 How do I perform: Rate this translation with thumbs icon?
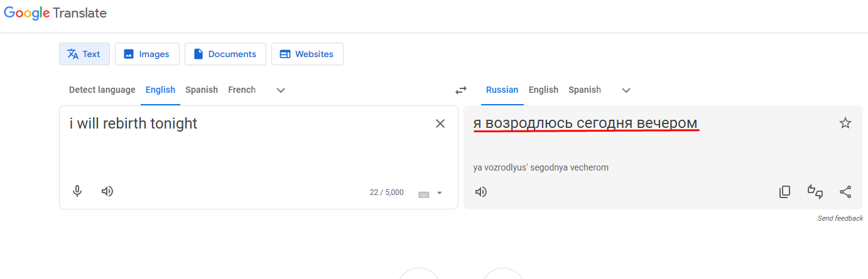(x=815, y=192)
